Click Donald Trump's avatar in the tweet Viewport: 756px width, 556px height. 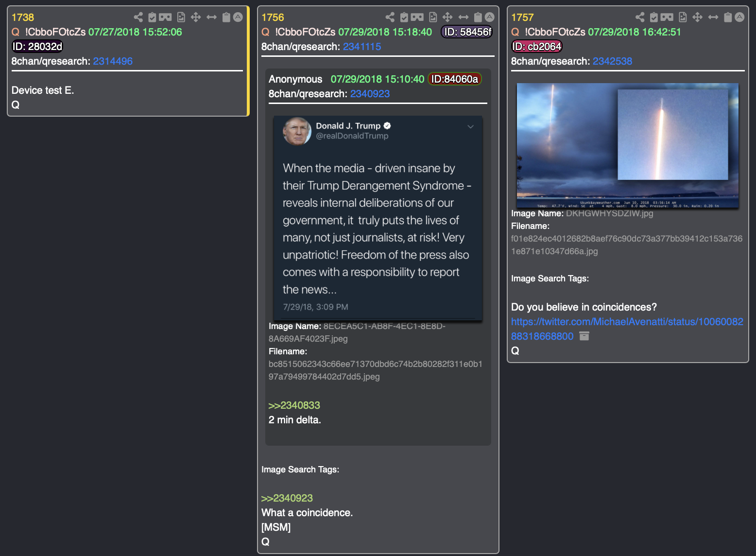tap(297, 131)
